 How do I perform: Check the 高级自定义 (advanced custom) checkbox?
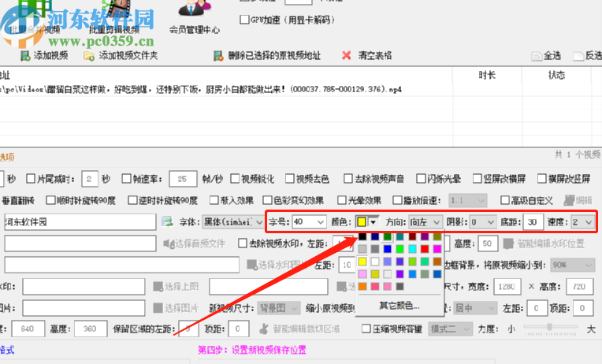[x=505, y=200]
